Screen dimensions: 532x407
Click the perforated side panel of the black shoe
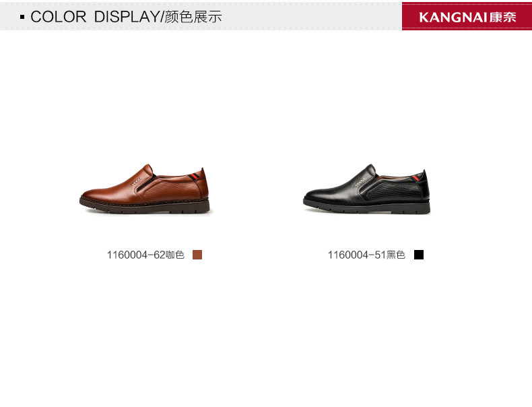(393, 191)
